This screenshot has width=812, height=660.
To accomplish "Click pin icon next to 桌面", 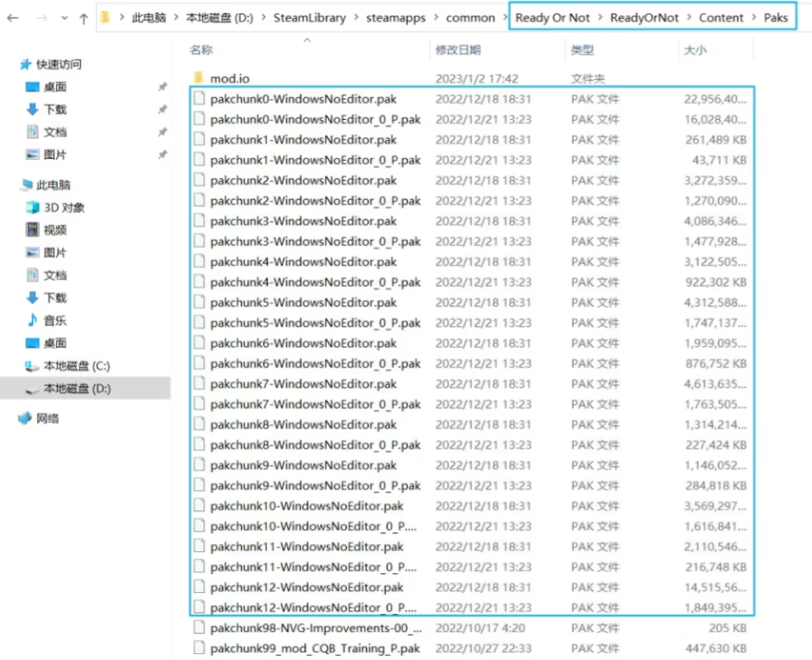I will coord(162,87).
